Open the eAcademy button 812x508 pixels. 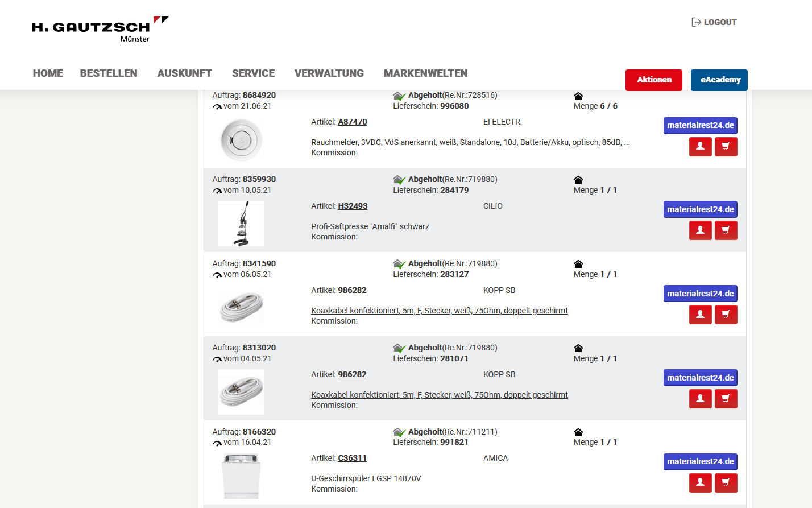719,80
